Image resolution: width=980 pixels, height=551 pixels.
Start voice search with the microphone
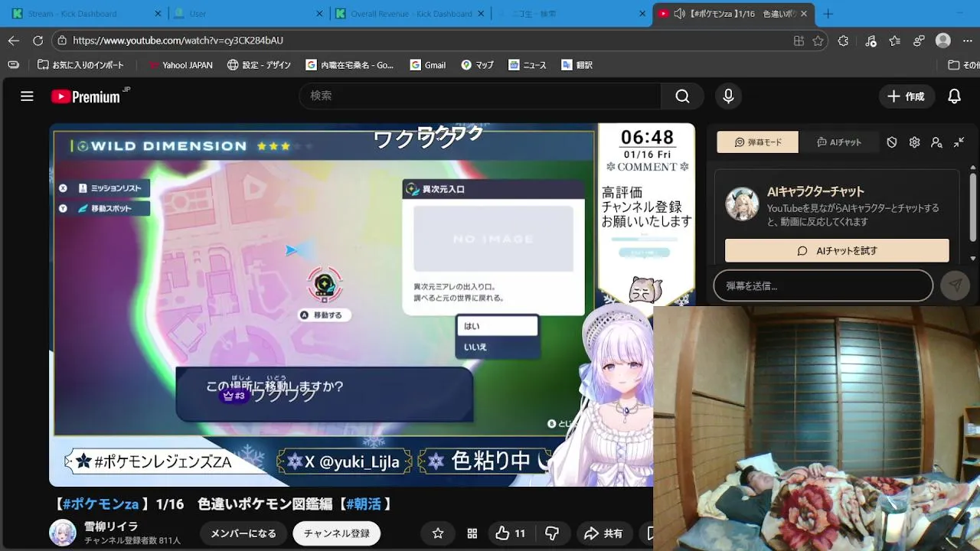coord(728,96)
